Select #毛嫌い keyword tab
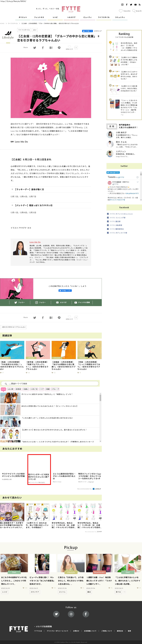This screenshot has width=142, height=644. click(26, 389)
